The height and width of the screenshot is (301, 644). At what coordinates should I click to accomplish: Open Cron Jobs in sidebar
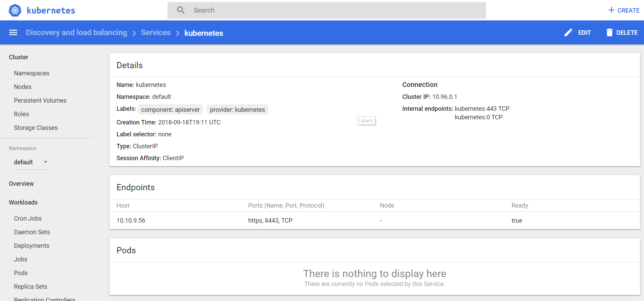coord(28,219)
